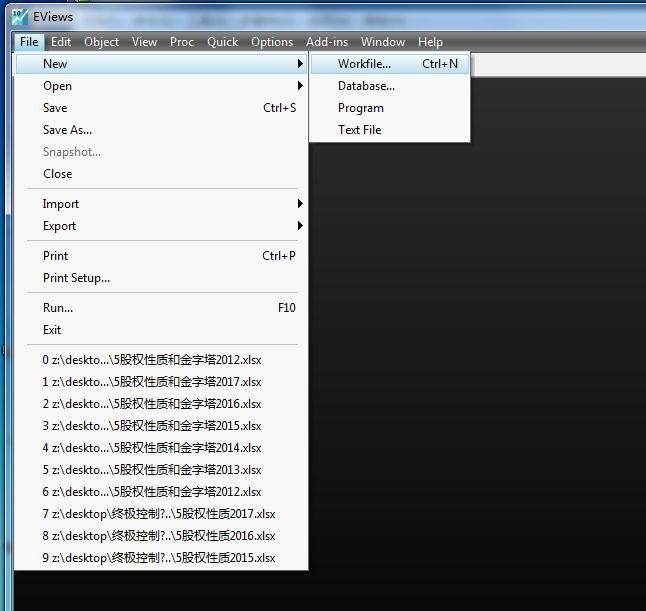
Task: Choose Save from File menu
Action: 161,108
